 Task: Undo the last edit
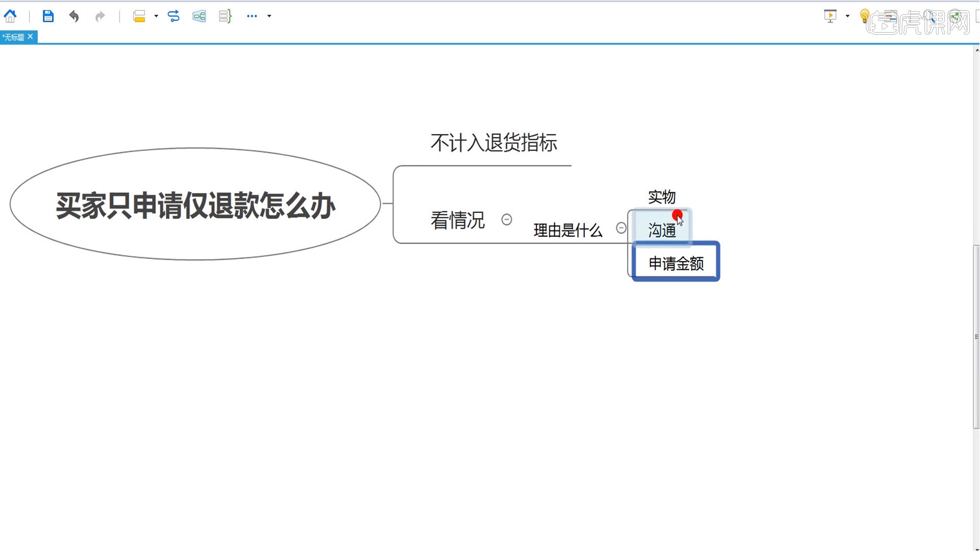[74, 16]
